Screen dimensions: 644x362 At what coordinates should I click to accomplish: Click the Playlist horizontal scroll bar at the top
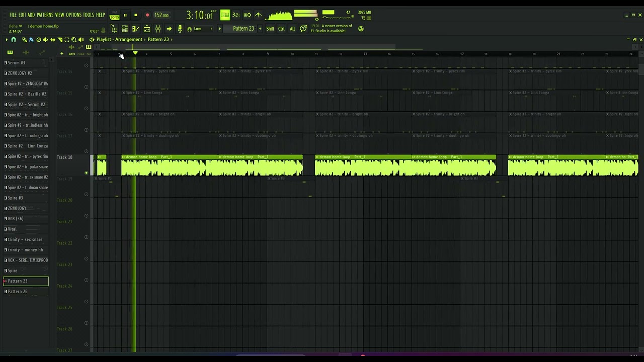(x=365, y=47)
